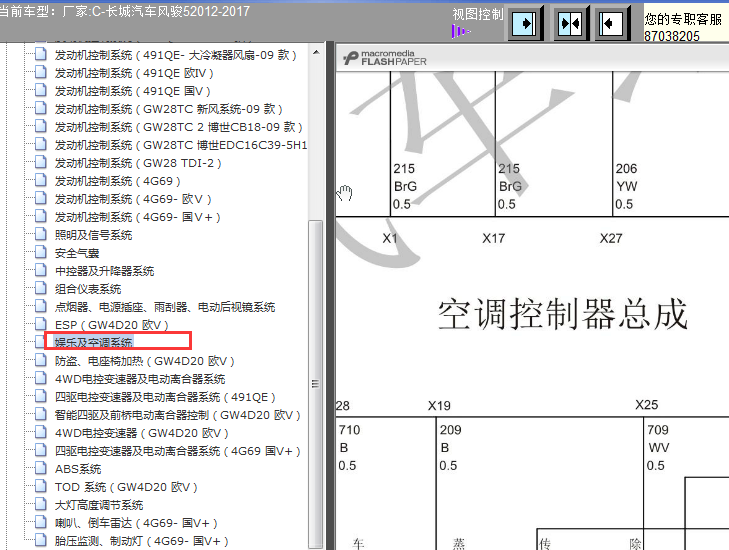Click connector label X17 in diagram
Screen dimensions: 729x550
coord(493,239)
